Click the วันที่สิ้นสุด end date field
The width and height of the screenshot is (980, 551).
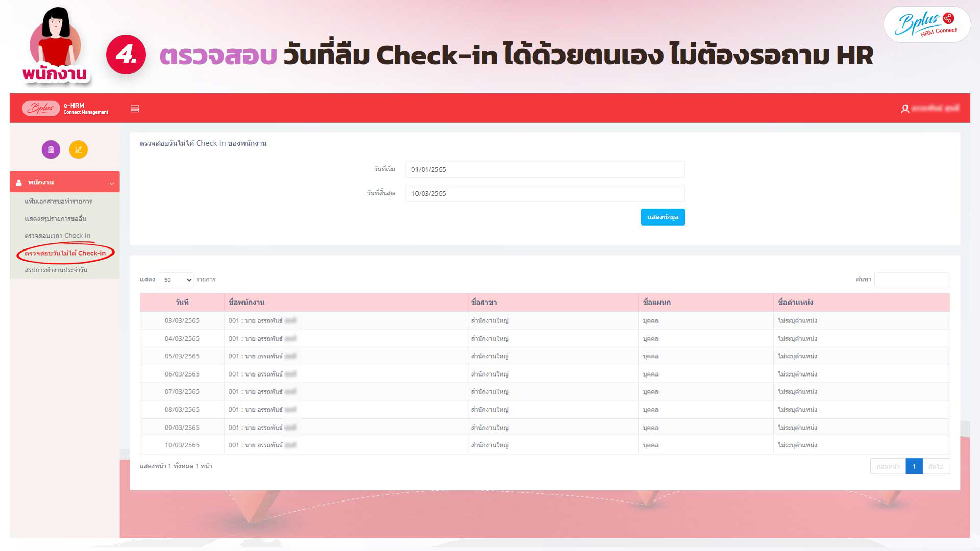click(x=544, y=193)
